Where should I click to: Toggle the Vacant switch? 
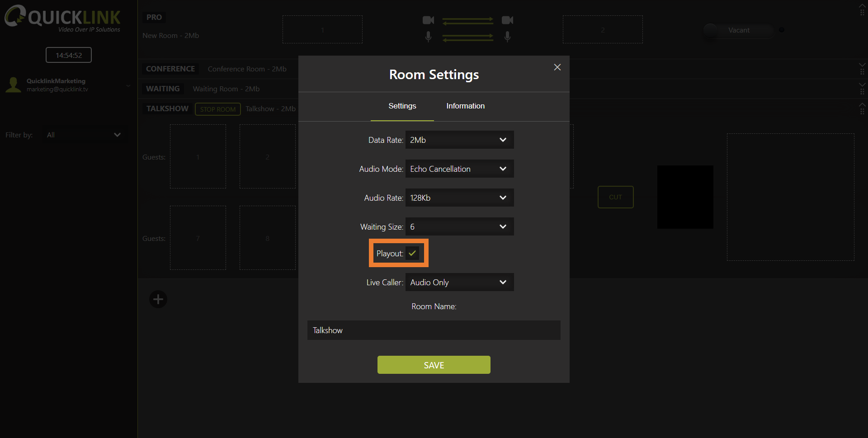pyautogui.click(x=738, y=30)
